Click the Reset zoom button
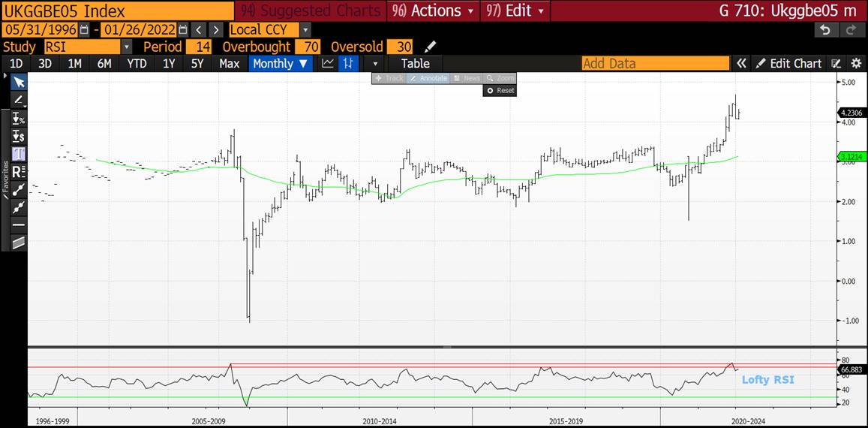 (500, 90)
